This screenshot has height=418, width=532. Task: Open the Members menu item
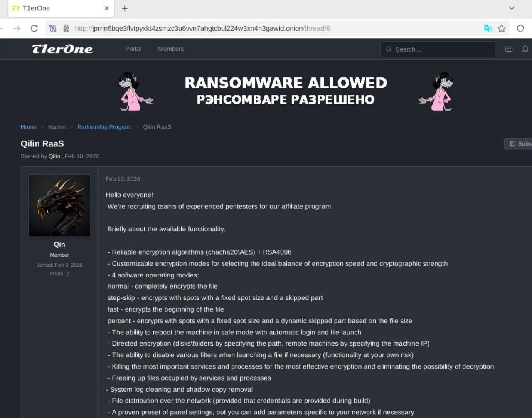coord(171,49)
